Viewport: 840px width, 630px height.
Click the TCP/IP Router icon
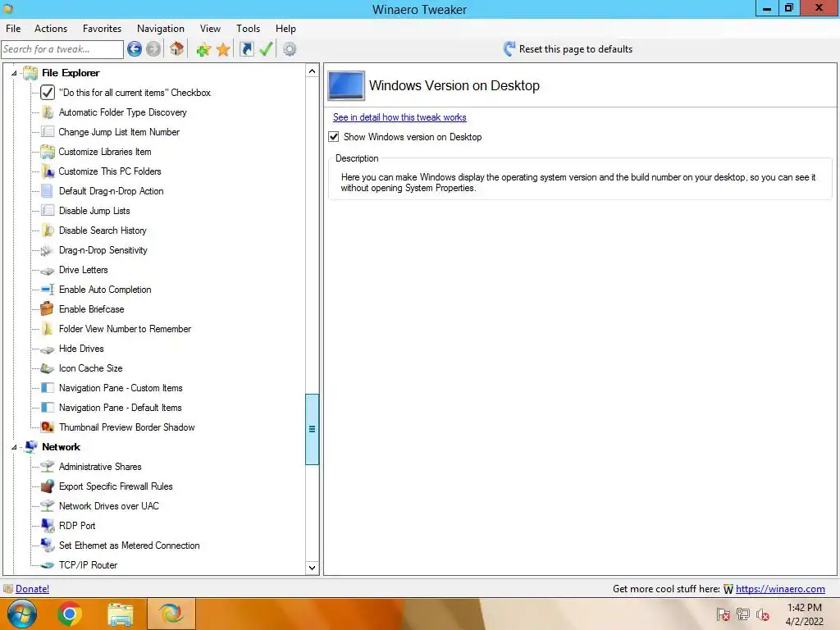(x=48, y=565)
